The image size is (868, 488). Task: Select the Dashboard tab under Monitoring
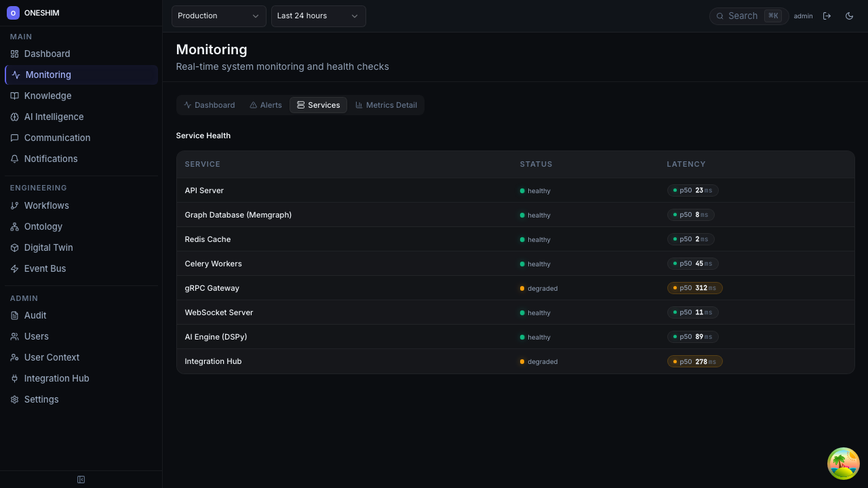click(209, 105)
